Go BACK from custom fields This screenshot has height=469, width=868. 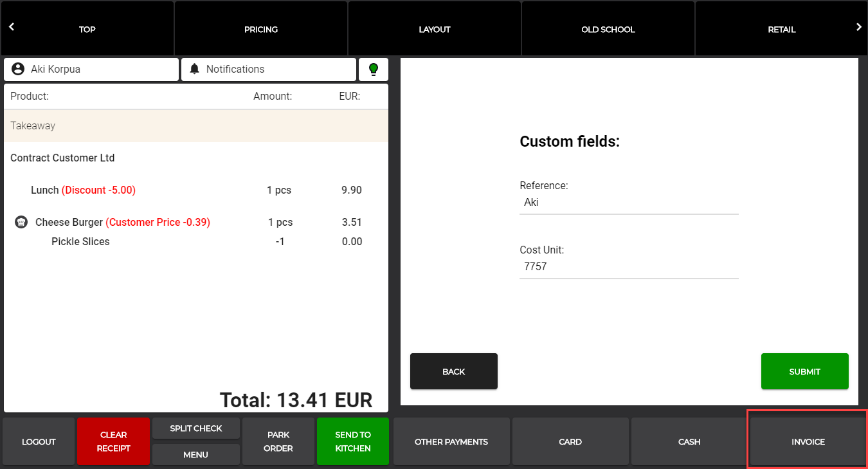coord(453,371)
